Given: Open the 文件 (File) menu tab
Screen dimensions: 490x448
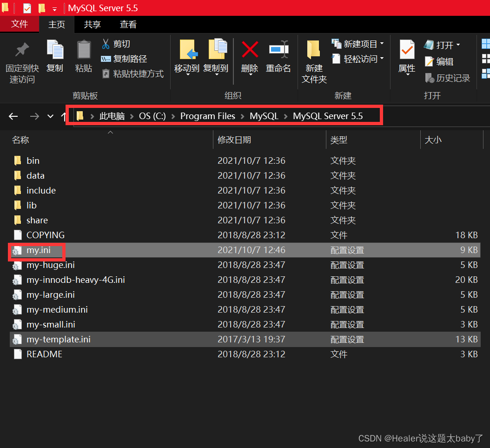Looking at the screenshot, I should tap(20, 24).
